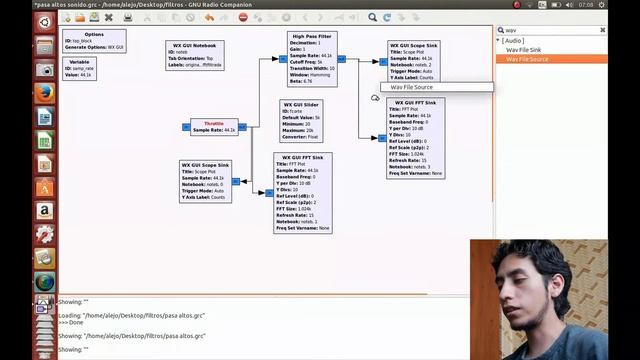Open Amazon launcher icon
The height and width of the screenshot is (360, 640).
pos(44,211)
